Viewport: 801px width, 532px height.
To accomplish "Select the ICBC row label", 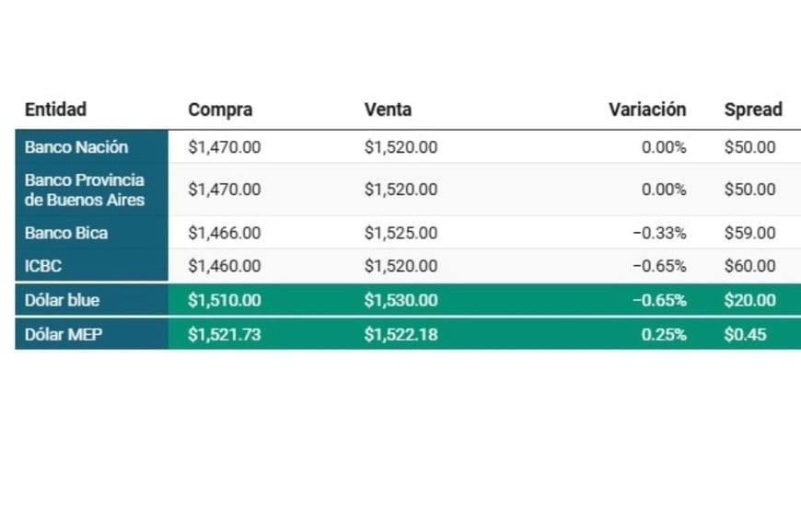I will click(x=43, y=266).
